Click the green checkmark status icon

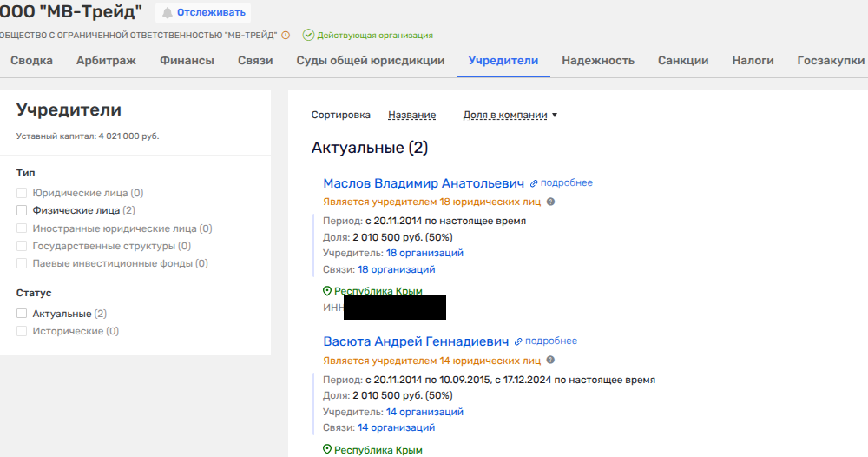307,36
